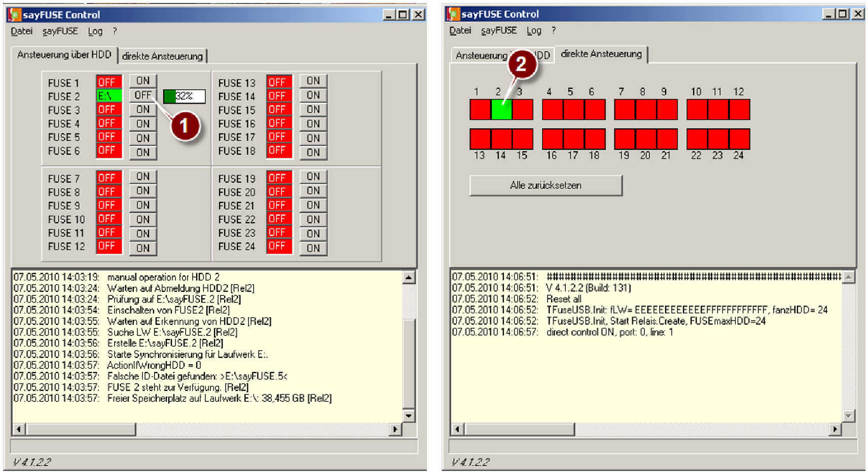Click the red square for fuse 24
This screenshot has width=868, height=473.
coord(739,139)
